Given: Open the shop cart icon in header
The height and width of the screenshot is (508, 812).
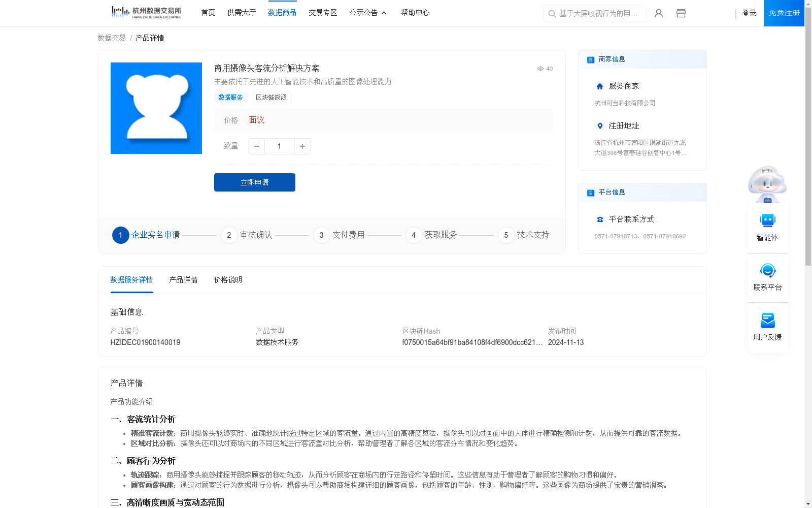Looking at the screenshot, I should pos(681,13).
